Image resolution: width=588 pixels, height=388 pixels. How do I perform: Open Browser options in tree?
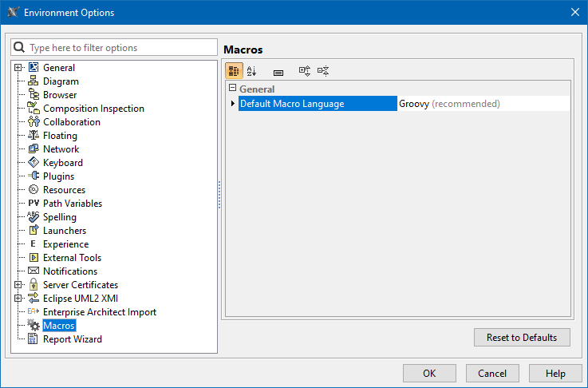[60, 94]
